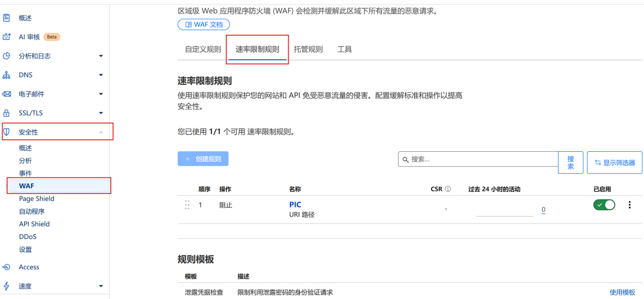Click the activity count 0 link
Image resolution: width=644 pixels, height=299 pixels.
pos(543,210)
